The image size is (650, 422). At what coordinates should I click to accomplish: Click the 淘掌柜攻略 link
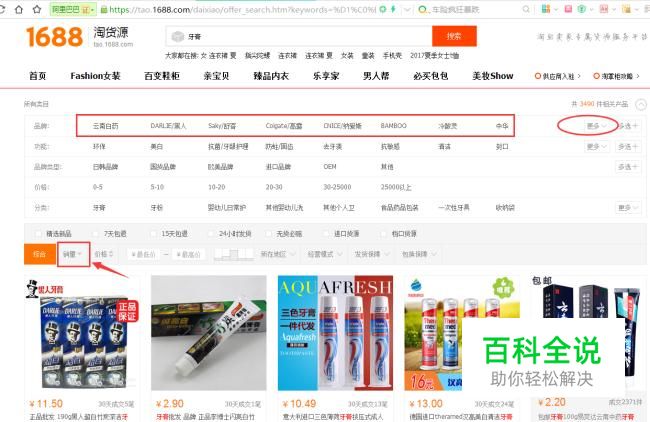616,76
